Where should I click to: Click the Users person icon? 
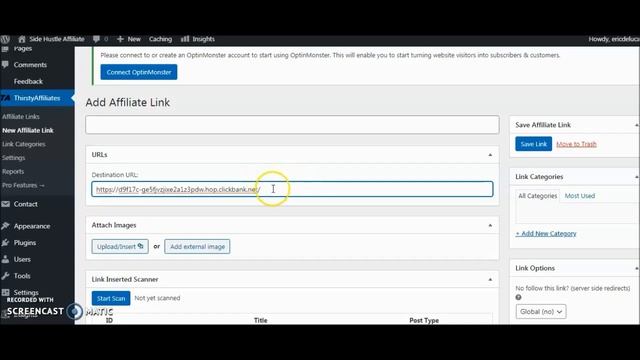pos(5,259)
